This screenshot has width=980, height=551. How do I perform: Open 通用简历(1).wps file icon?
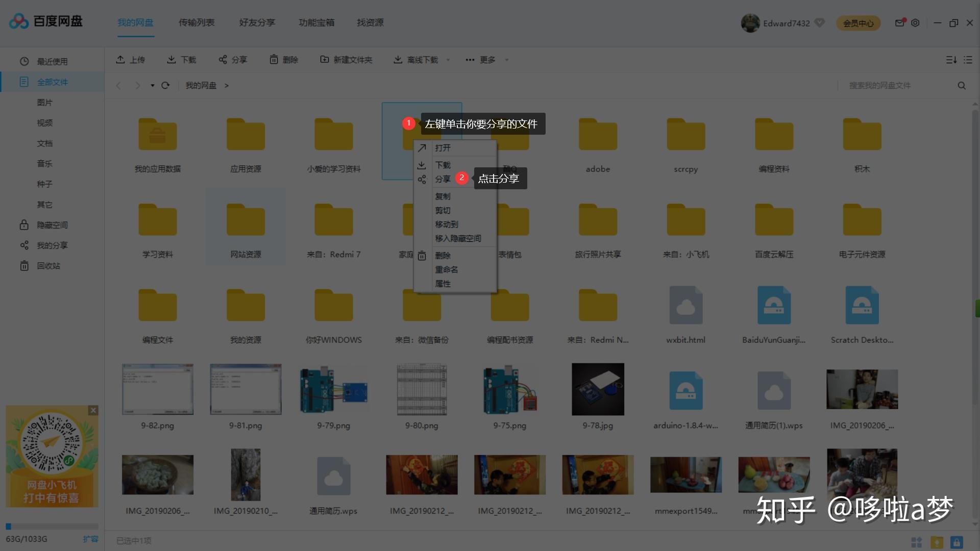(774, 390)
